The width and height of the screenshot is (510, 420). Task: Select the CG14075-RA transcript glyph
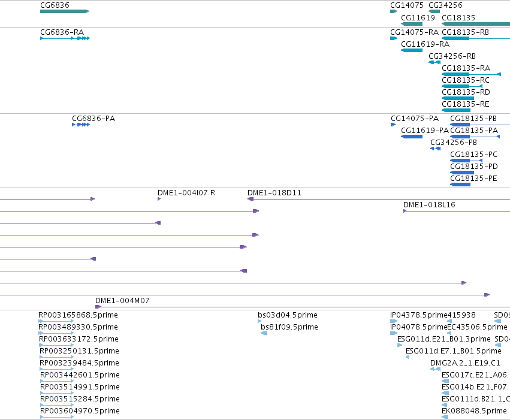394,38
